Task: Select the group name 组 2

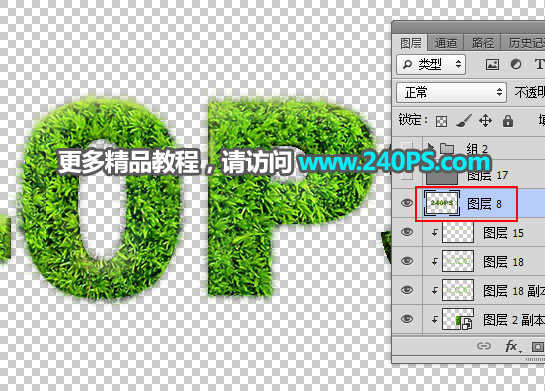Action: coord(477,149)
